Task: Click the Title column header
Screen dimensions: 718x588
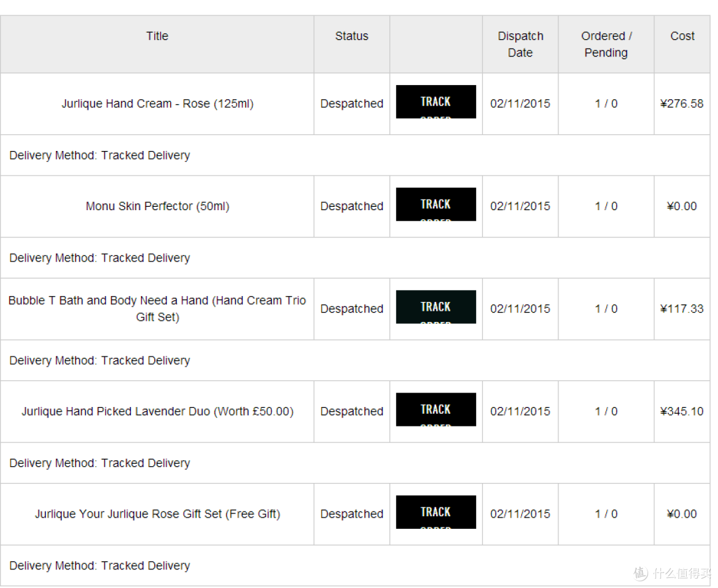Action: coord(157,36)
